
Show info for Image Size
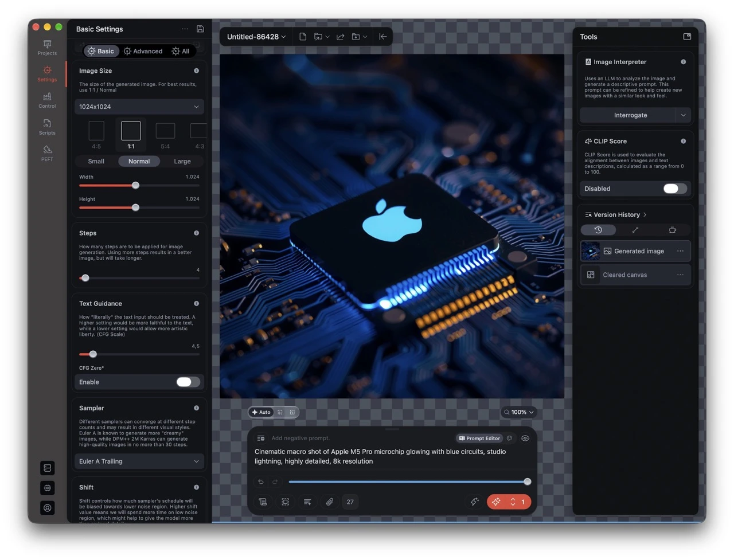(x=196, y=71)
